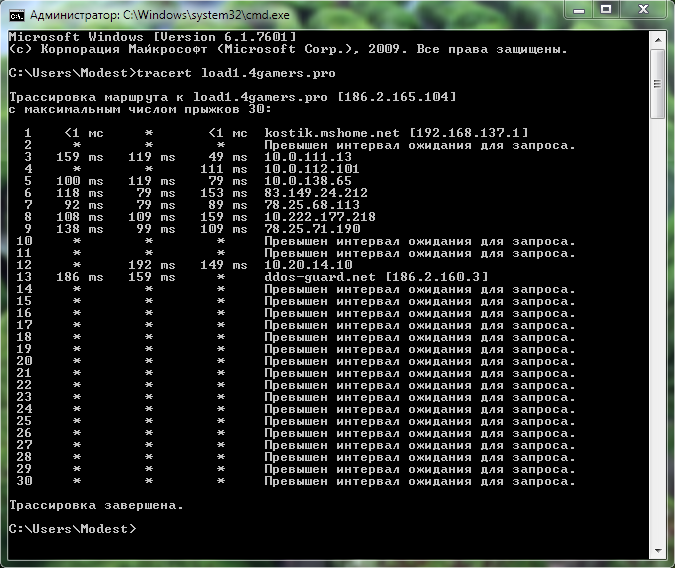This screenshot has height=568, width=678.
Task: Click the IP address 78.25.68.113
Action: (312, 205)
